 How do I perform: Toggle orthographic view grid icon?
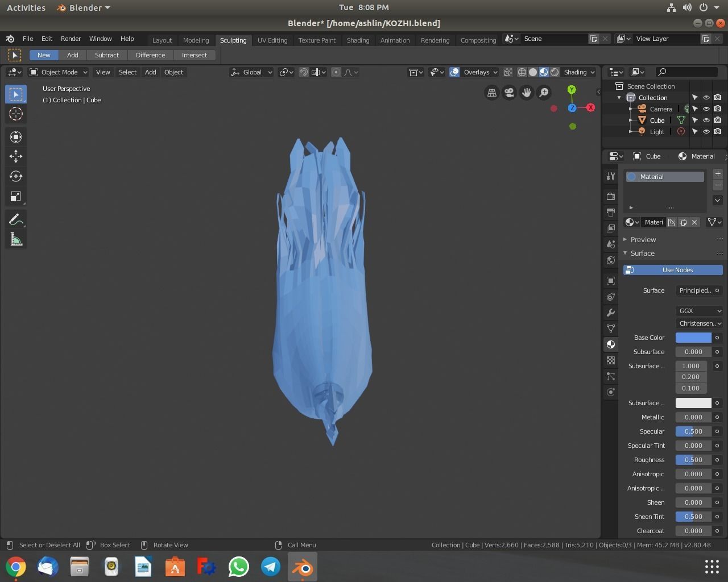[x=492, y=93]
